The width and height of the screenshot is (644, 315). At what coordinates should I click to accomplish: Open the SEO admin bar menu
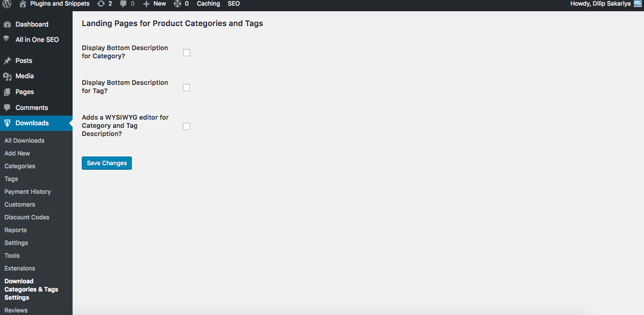click(x=234, y=4)
